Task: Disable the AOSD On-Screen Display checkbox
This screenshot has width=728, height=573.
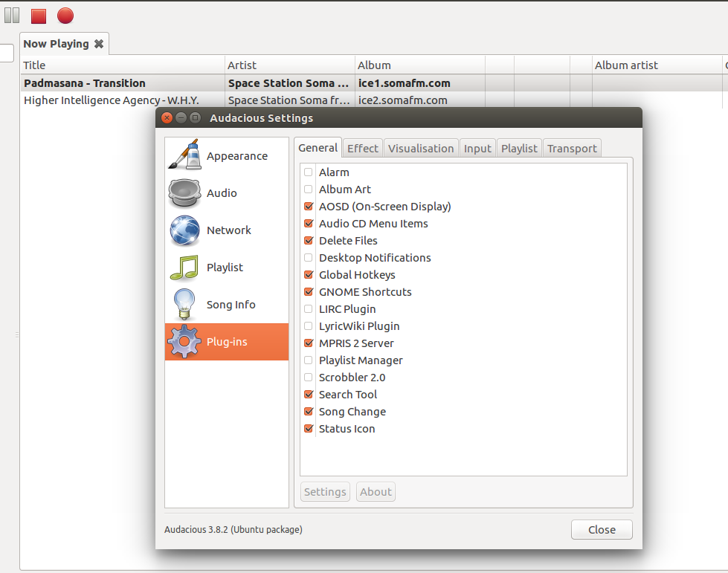Action: [309, 207]
